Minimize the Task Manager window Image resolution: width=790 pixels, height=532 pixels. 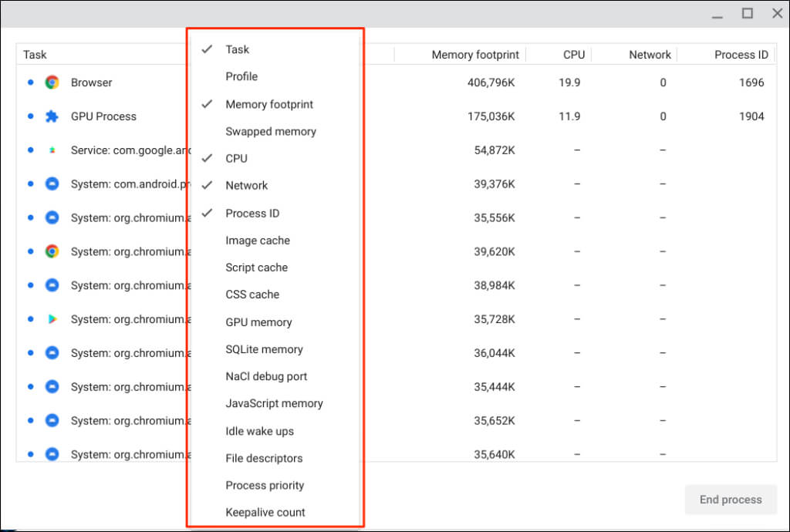[718, 14]
